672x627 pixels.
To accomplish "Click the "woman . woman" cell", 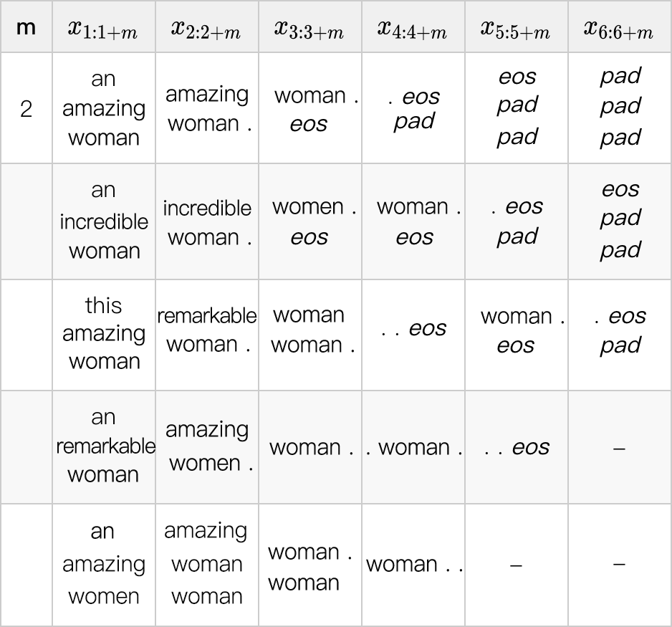I will click(x=309, y=567).
